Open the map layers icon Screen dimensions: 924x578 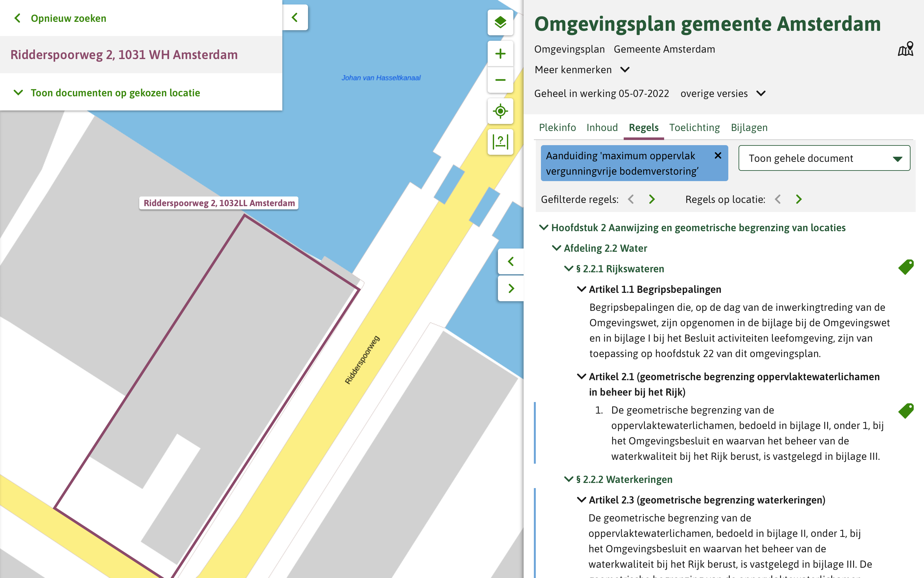pyautogui.click(x=500, y=22)
